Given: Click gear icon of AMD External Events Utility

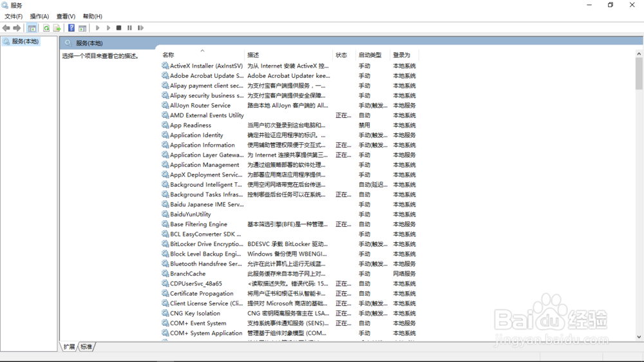Looking at the screenshot, I should 165,115.
